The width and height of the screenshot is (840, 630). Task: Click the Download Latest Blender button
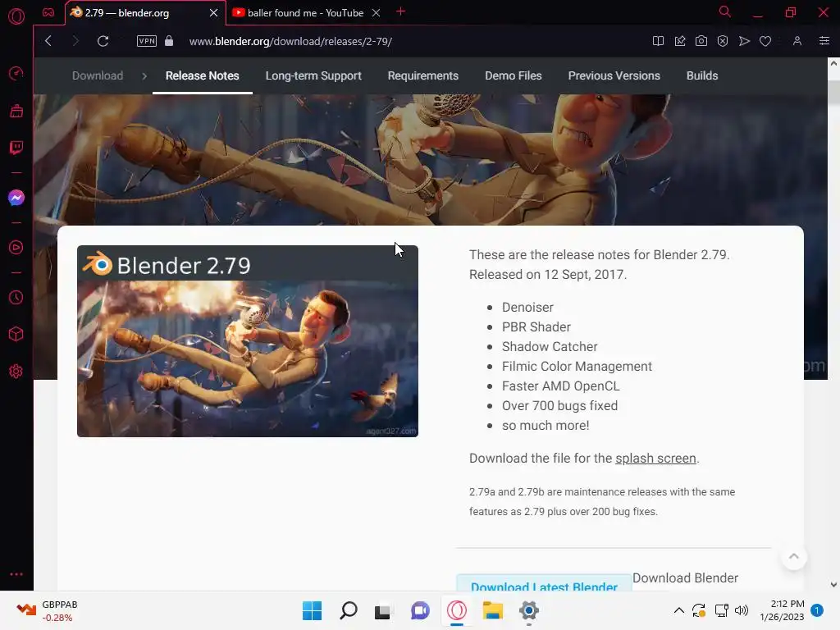(x=544, y=584)
